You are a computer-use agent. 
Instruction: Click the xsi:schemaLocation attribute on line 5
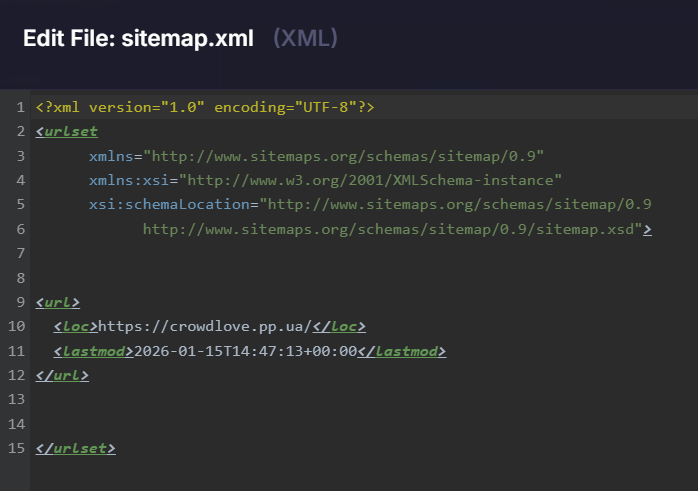tap(370, 204)
